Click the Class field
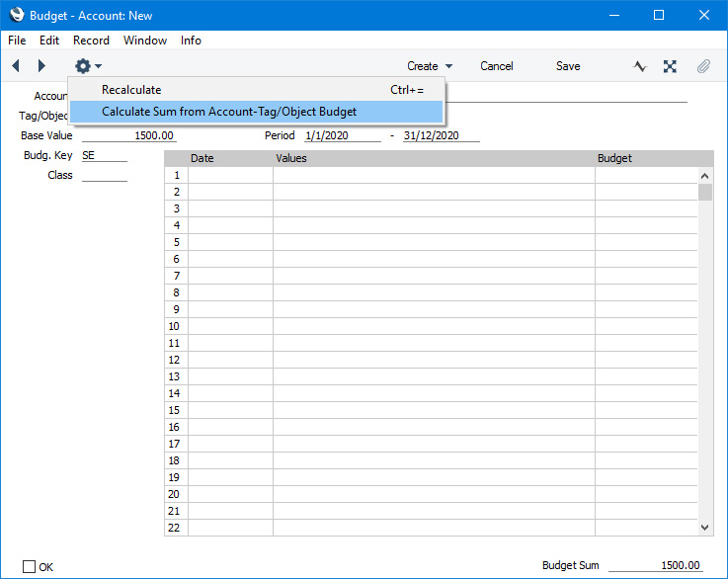This screenshot has width=728, height=579. coord(105,175)
